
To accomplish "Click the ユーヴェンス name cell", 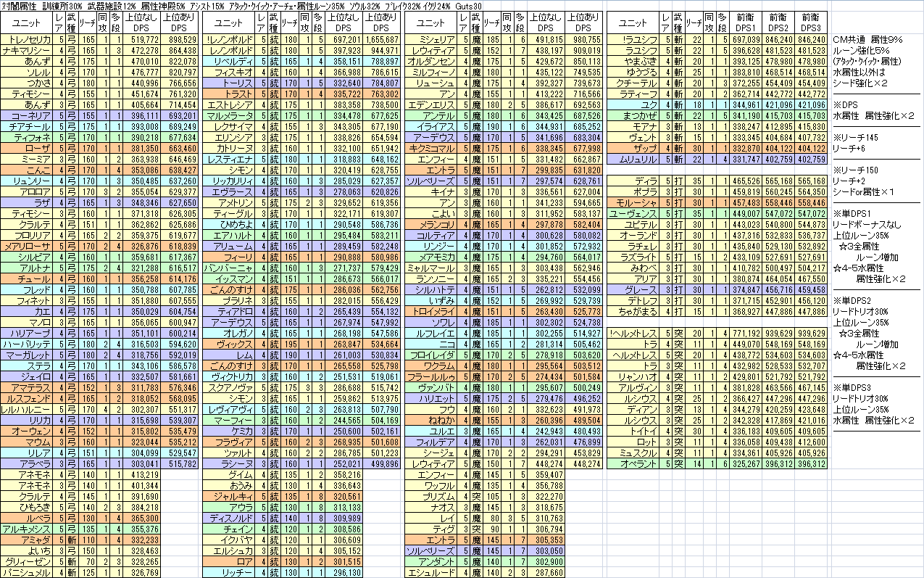I will pos(633,212).
